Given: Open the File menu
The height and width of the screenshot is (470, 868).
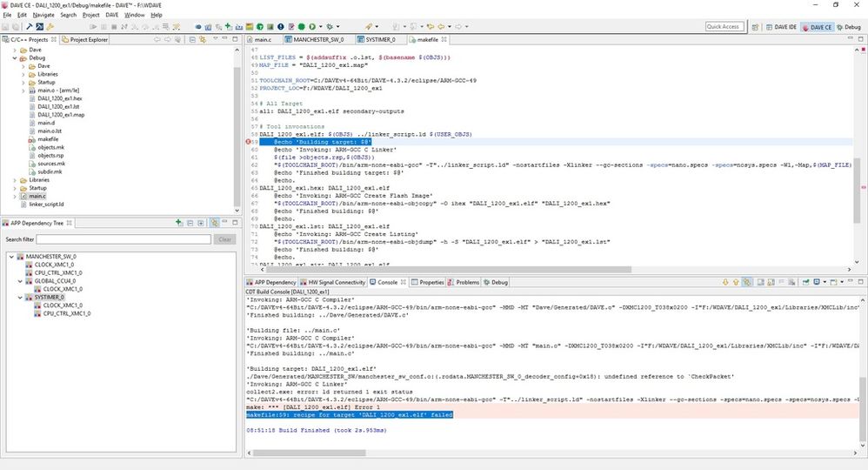Looking at the screenshot, I should pyautogui.click(x=7, y=15).
